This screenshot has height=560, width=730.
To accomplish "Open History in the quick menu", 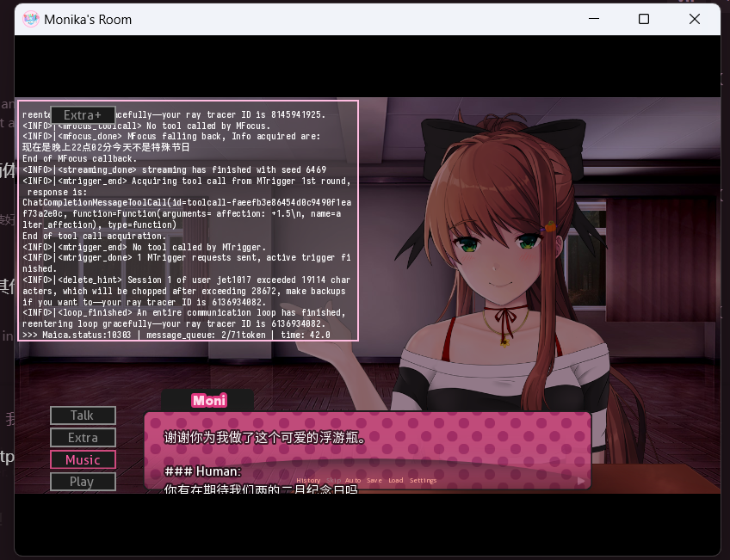I will pyautogui.click(x=308, y=481).
